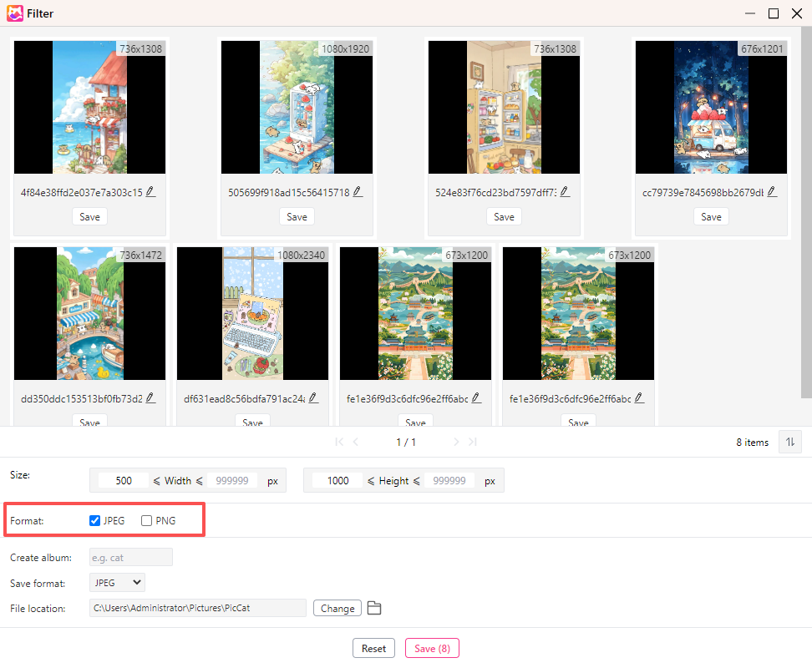Click the maximum width field with 999999 placeholder
Screen dimensions: 812x668
[x=232, y=481]
